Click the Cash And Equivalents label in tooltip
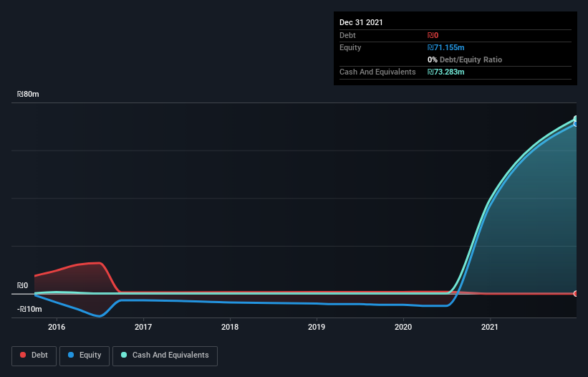Viewport: 588px width, 377px height. pos(377,72)
